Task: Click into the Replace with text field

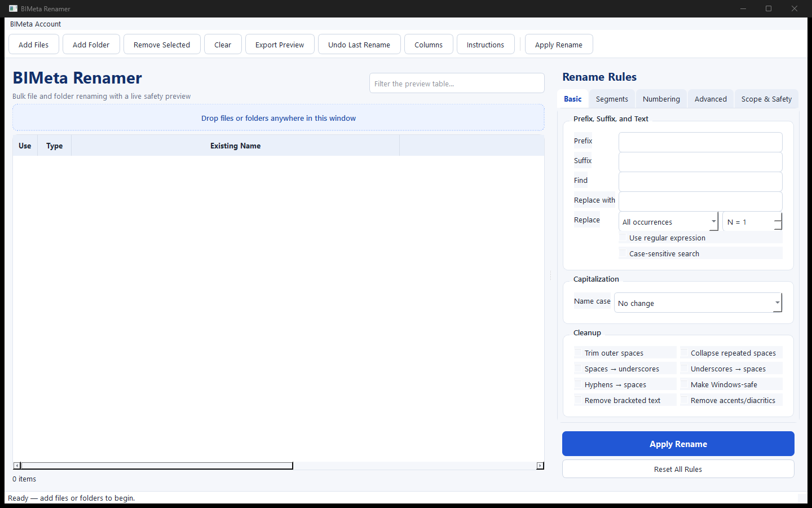Action: pyautogui.click(x=700, y=201)
